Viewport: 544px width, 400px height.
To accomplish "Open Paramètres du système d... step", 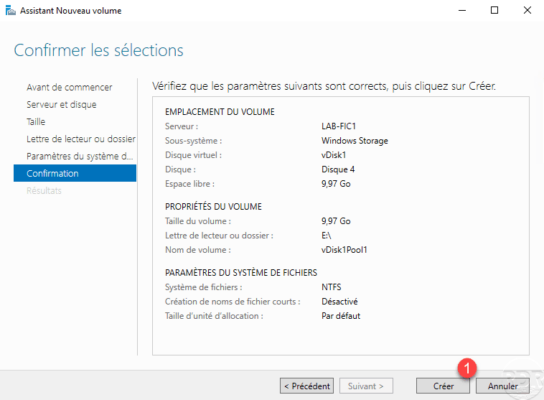I will point(79,156).
